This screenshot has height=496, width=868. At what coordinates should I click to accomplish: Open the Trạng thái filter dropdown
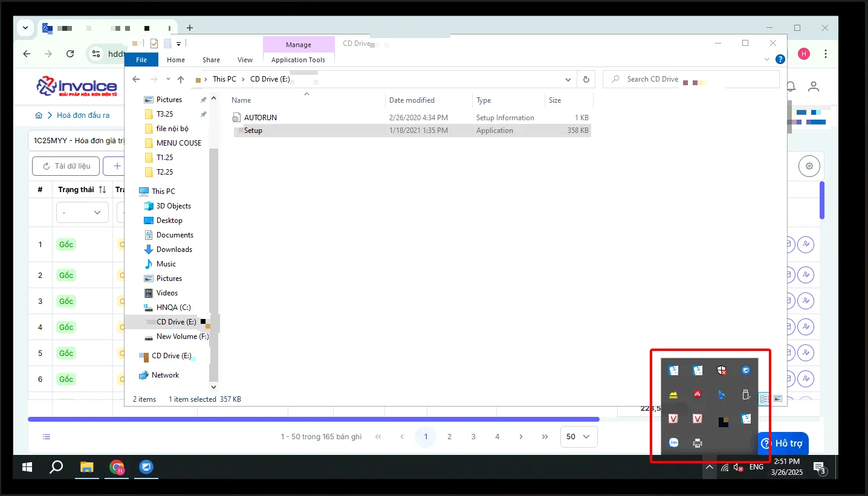[x=82, y=213]
